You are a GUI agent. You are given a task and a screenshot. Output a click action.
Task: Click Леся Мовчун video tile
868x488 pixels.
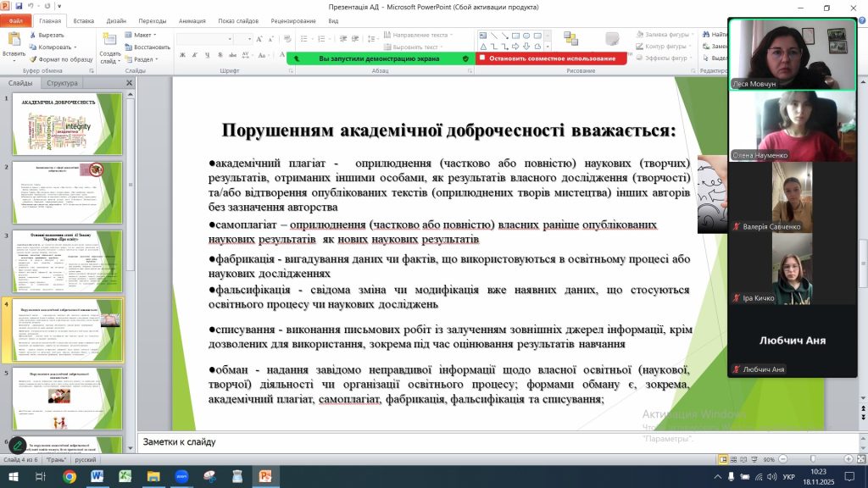pyautogui.click(x=793, y=54)
